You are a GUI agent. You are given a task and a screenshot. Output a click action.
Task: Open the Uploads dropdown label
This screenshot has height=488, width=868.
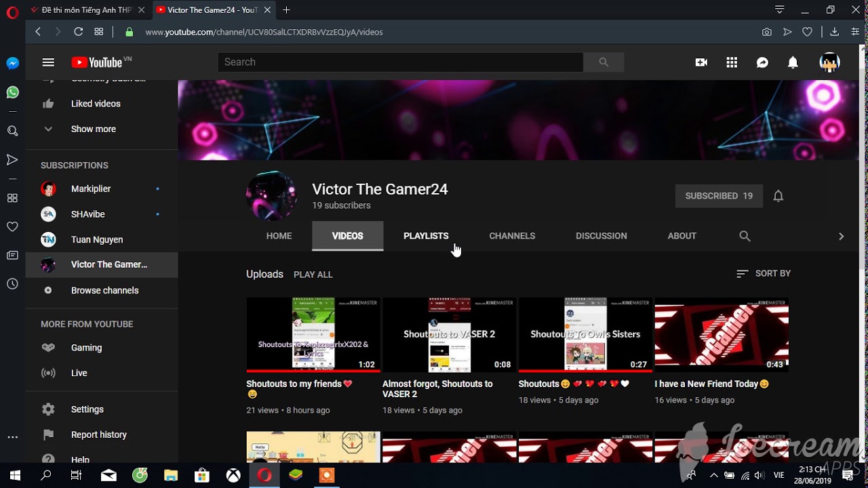pos(264,274)
